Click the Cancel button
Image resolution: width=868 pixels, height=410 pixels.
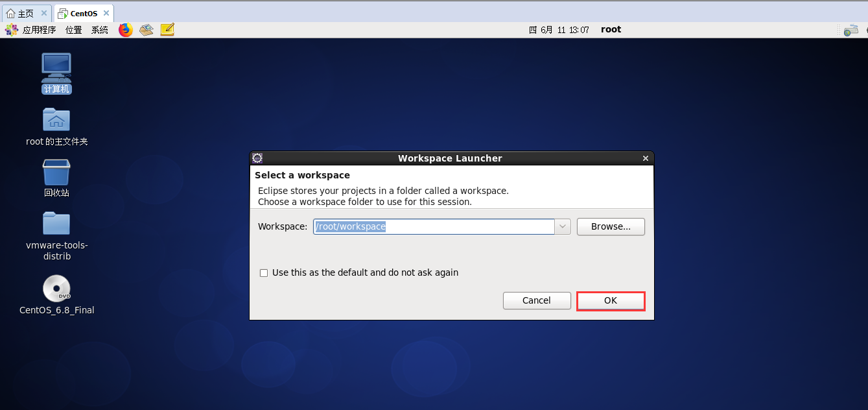click(537, 300)
